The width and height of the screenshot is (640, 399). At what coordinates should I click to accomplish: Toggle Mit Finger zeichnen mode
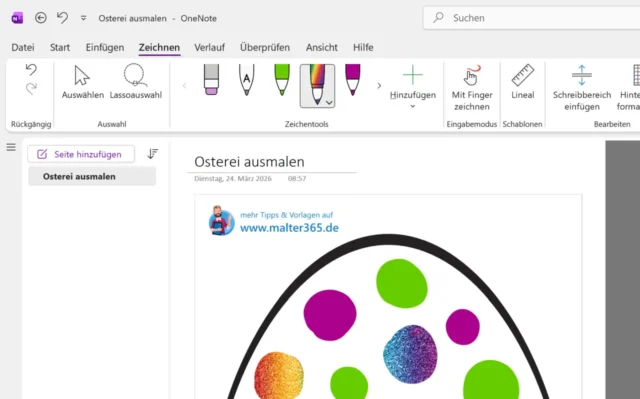471,88
